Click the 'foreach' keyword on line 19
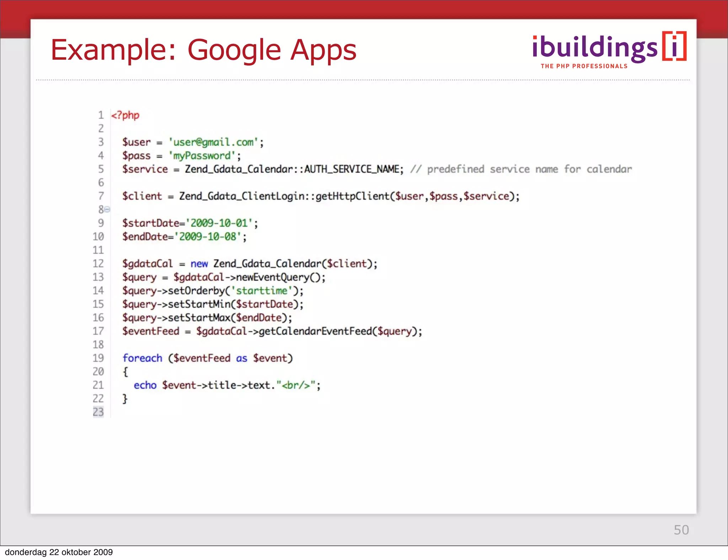The width and height of the screenshot is (728, 560). pos(142,358)
